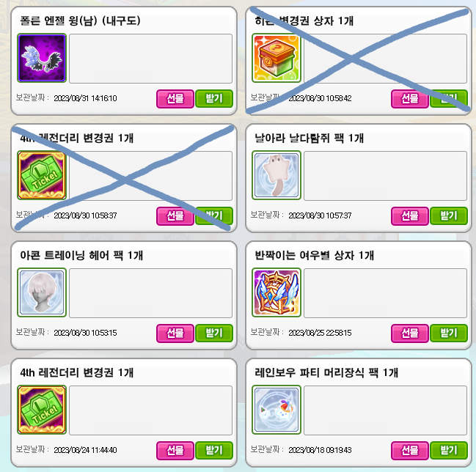Receive the 레인보우 파티 머리장식 팩

[449, 451]
